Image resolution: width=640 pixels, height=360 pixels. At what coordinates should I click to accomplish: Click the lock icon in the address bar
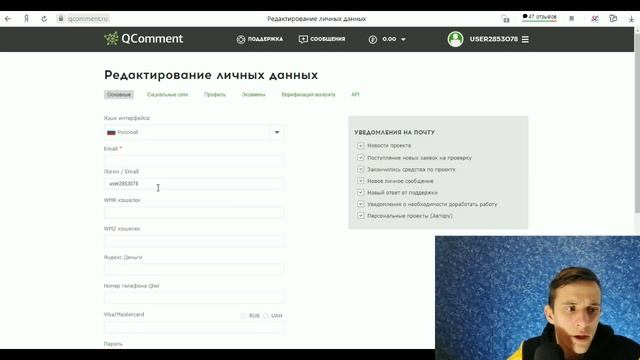click(61, 18)
